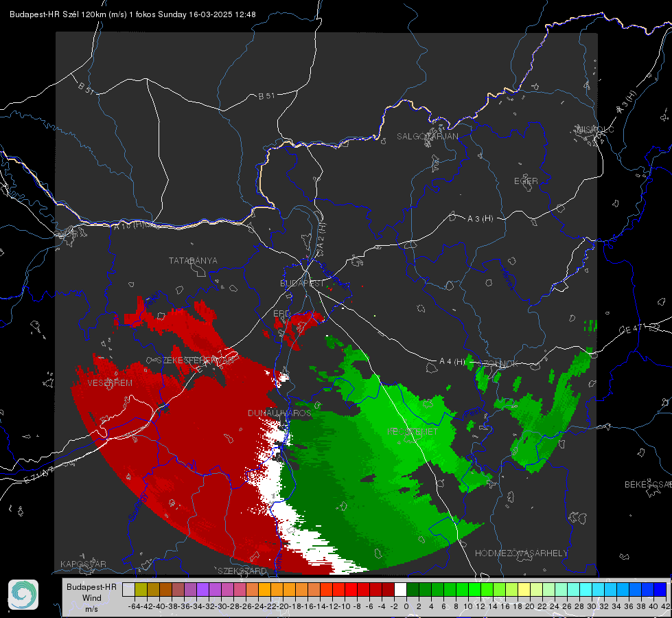Image resolution: width=672 pixels, height=618 pixels.
Task: Click the '-20' value on the legend scale
Action: 283,606
